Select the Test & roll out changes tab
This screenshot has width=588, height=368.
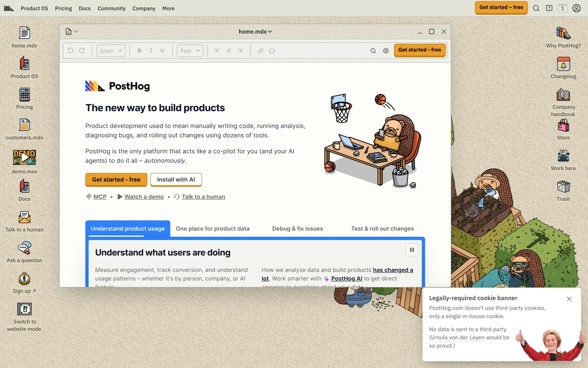(383, 229)
